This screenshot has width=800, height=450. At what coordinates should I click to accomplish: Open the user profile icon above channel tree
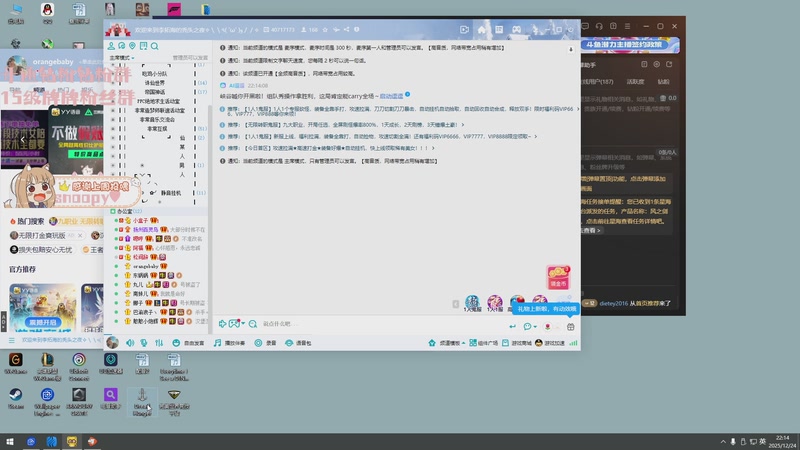(x=111, y=46)
